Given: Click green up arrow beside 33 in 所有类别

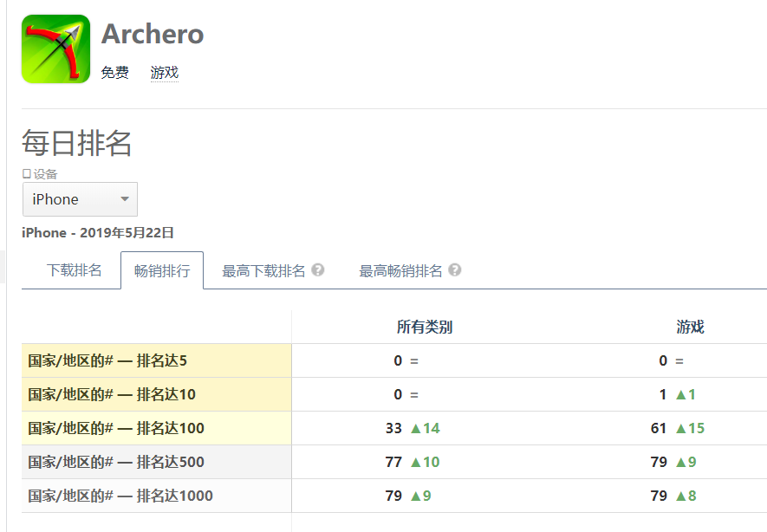Looking at the screenshot, I should tap(416, 428).
